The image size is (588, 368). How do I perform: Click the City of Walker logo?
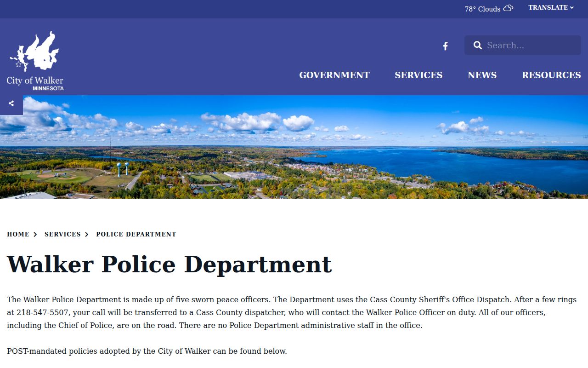coord(35,60)
